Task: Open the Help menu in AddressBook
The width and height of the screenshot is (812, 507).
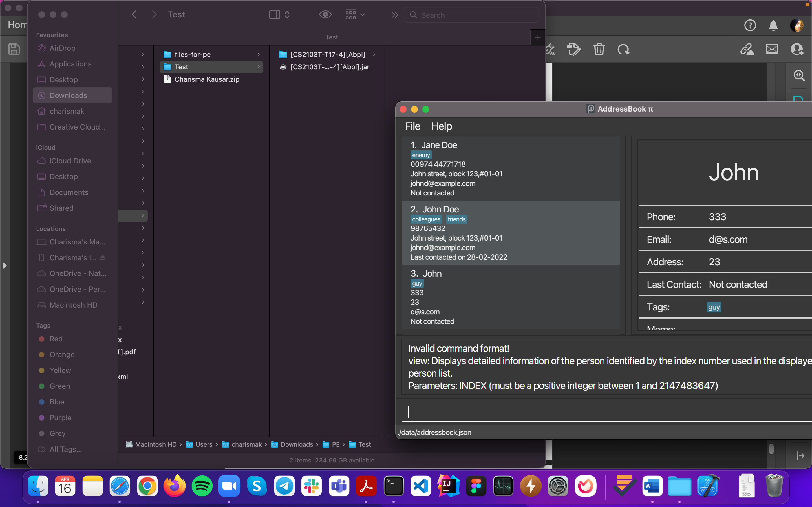Action: coord(441,126)
